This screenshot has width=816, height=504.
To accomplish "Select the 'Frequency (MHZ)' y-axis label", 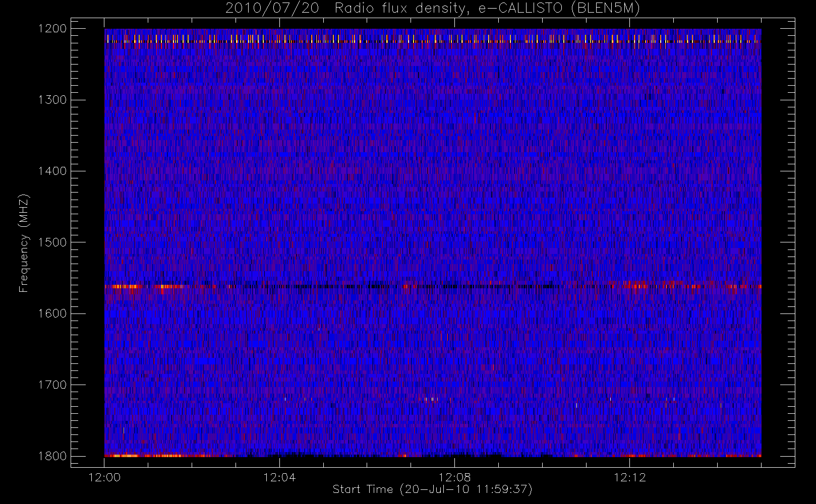I will [x=24, y=243].
